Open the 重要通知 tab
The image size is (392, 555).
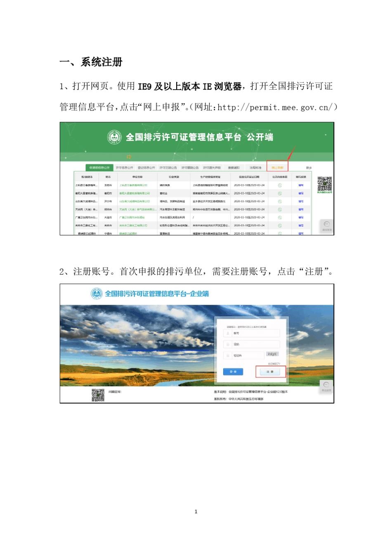pyautogui.click(x=234, y=168)
